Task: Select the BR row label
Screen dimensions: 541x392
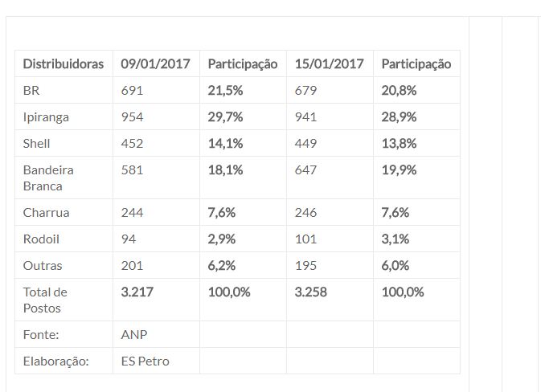Action: 64,90
